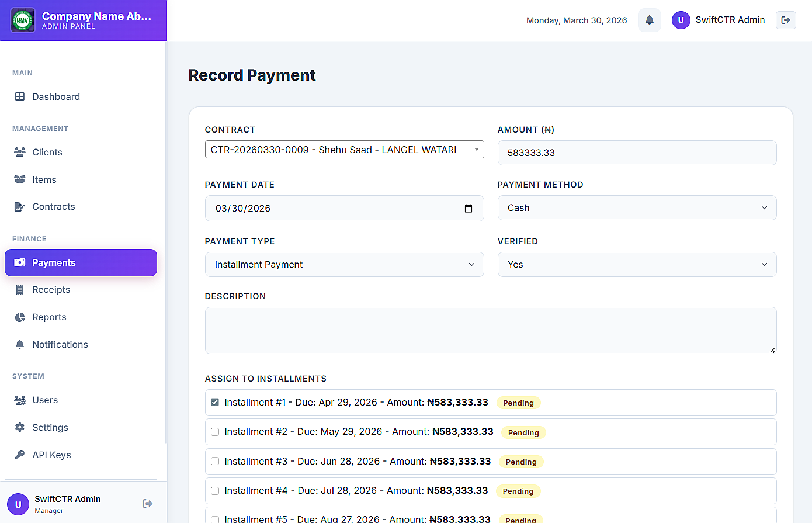Open the Contract dropdown

(x=345, y=150)
